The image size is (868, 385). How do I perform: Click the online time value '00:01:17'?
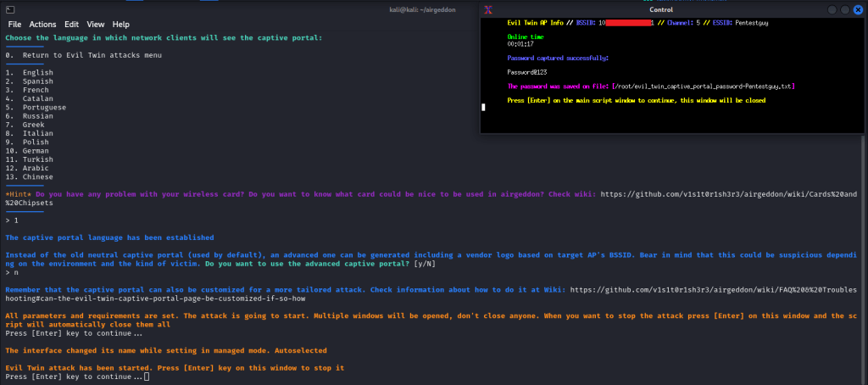(521, 44)
